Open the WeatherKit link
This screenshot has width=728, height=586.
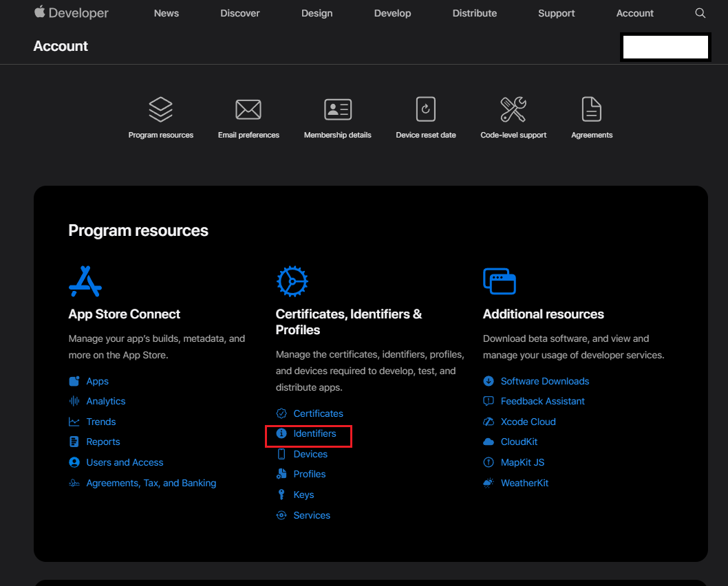524,483
